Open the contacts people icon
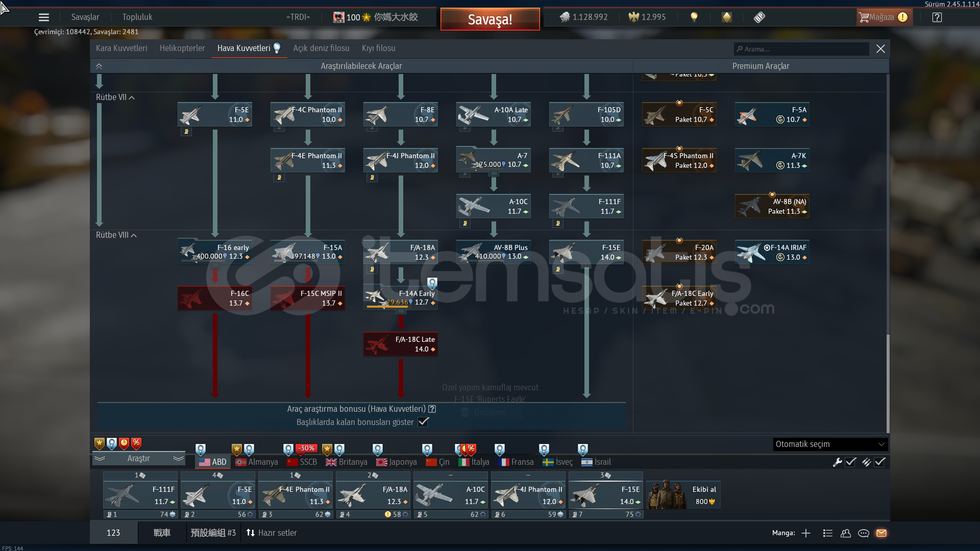 pyautogui.click(x=846, y=533)
